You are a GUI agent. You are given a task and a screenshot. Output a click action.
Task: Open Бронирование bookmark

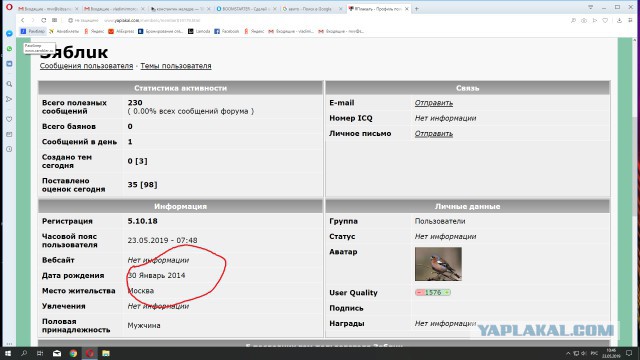click(x=160, y=31)
